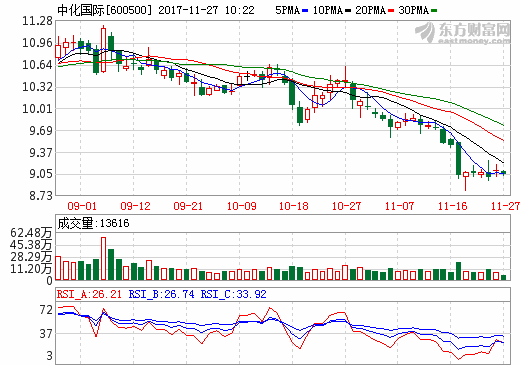Click the stock title 中化国际[600500]

(104, 10)
